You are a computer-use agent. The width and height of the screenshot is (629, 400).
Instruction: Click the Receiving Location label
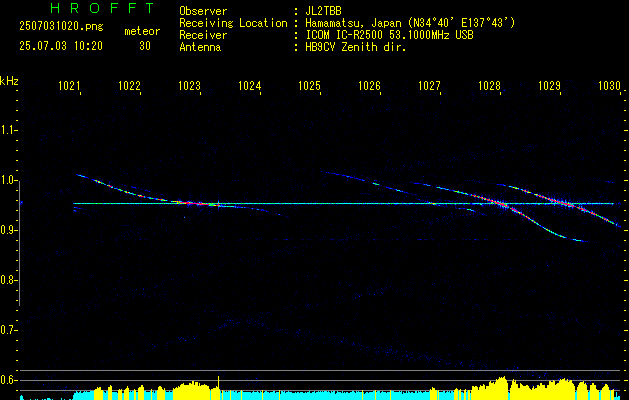tap(233, 23)
